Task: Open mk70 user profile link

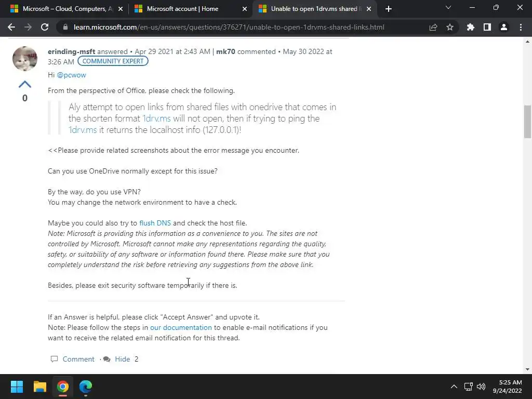Action: [225, 51]
